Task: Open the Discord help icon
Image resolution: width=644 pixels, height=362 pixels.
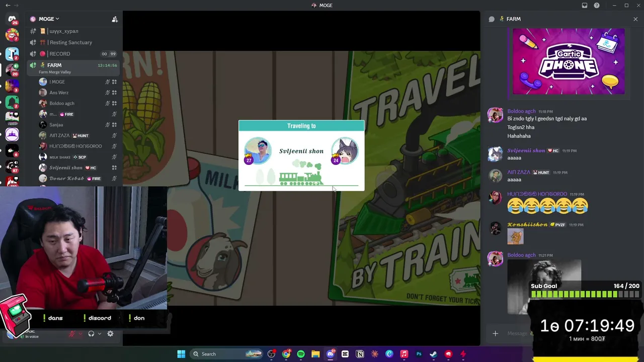Action: click(597, 6)
